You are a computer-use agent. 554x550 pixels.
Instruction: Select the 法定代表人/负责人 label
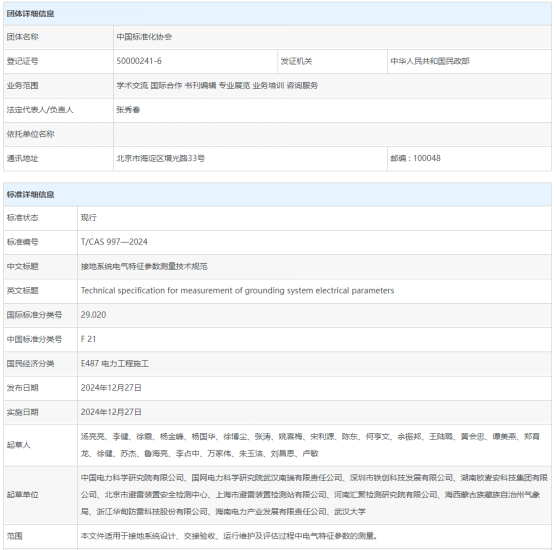click(40, 110)
